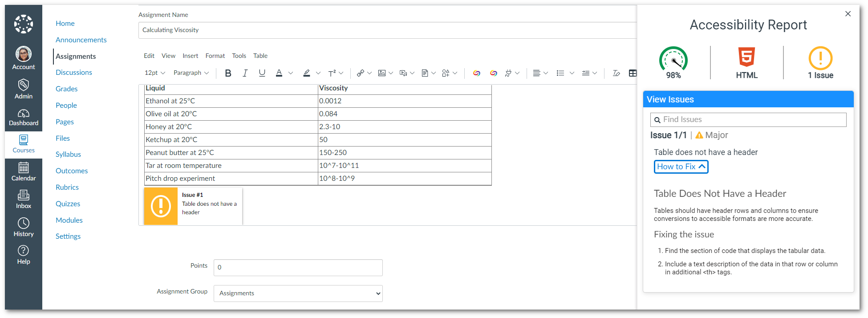Image resolution: width=868 pixels, height=318 pixels.
Task: Open the Insert menu in the editor
Action: [x=190, y=56]
